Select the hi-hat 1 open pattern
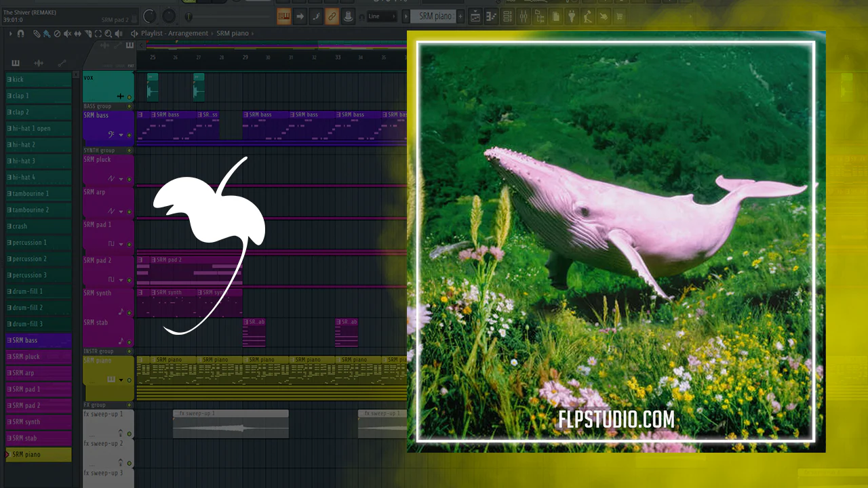 tap(38, 128)
